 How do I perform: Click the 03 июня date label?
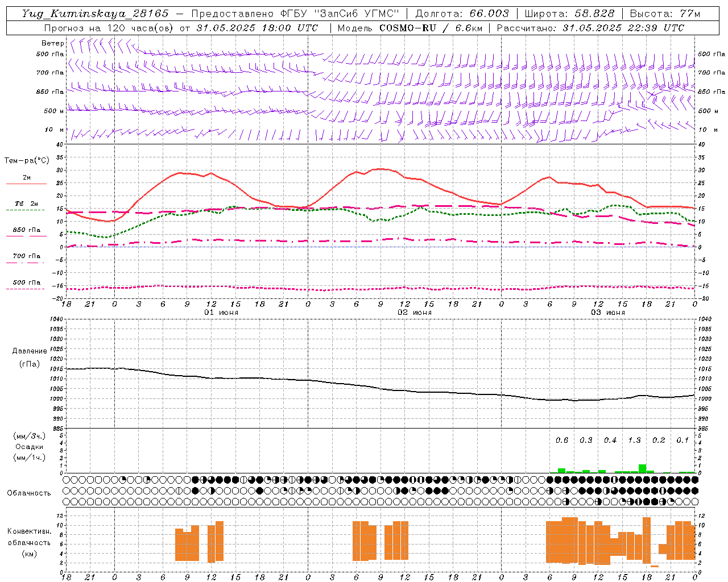click(x=608, y=313)
